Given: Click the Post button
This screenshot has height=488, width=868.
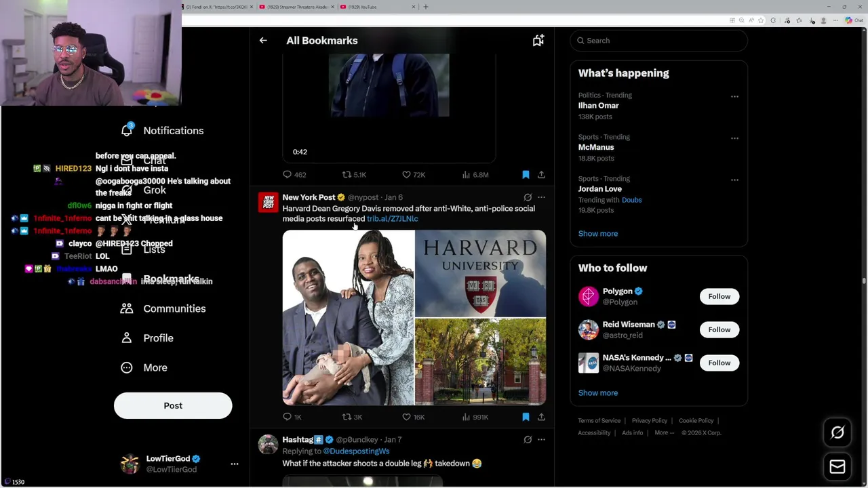Looking at the screenshot, I should click(x=173, y=405).
